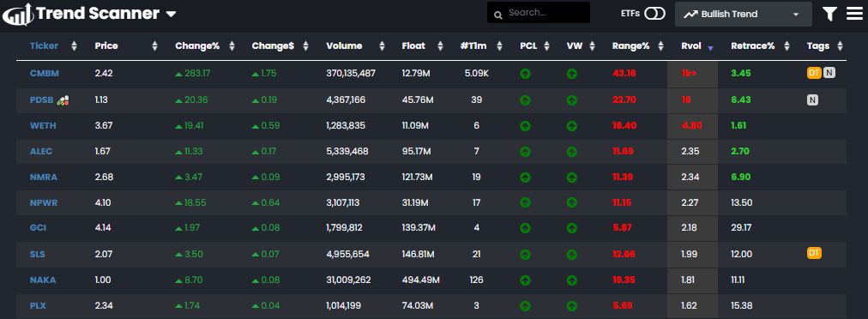This screenshot has width=868, height=319.
Task: Click GCI VW green up-arrow icon
Action: click(x=572, y=227)
